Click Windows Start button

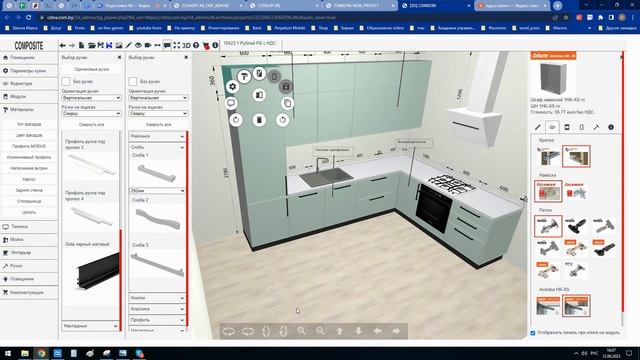(8, 353)
